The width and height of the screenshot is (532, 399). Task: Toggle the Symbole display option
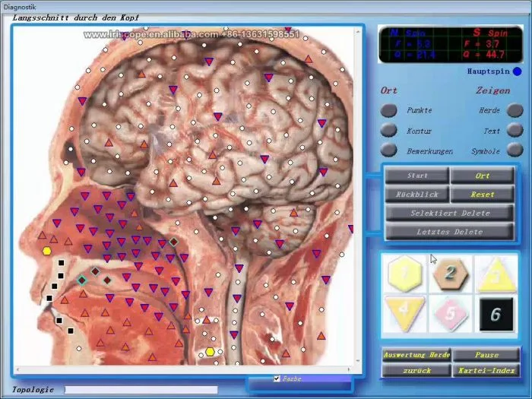point(515,150)
